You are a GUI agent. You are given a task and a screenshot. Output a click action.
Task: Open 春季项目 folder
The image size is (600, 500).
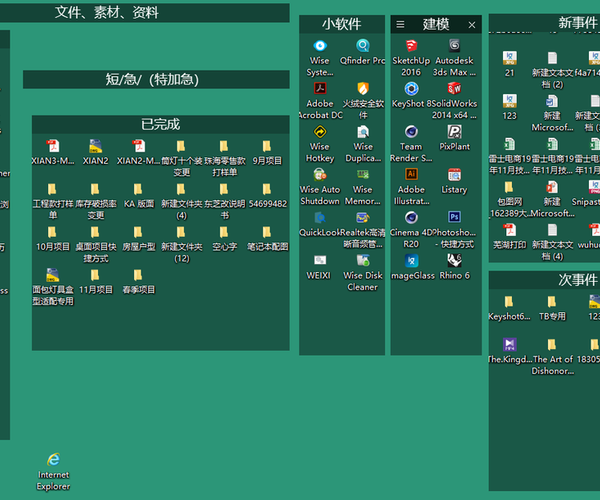(139, 275)
